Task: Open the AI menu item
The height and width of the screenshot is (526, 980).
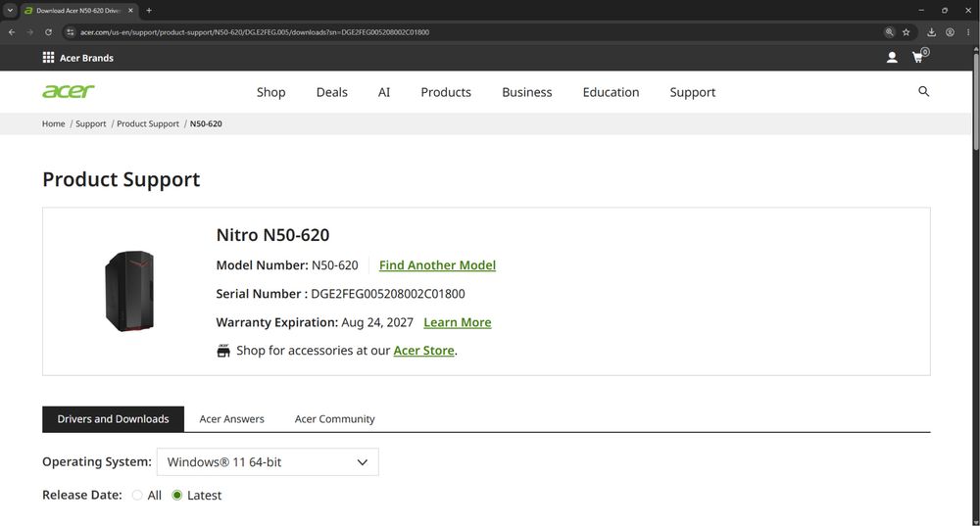Action: tap(384, 92)
